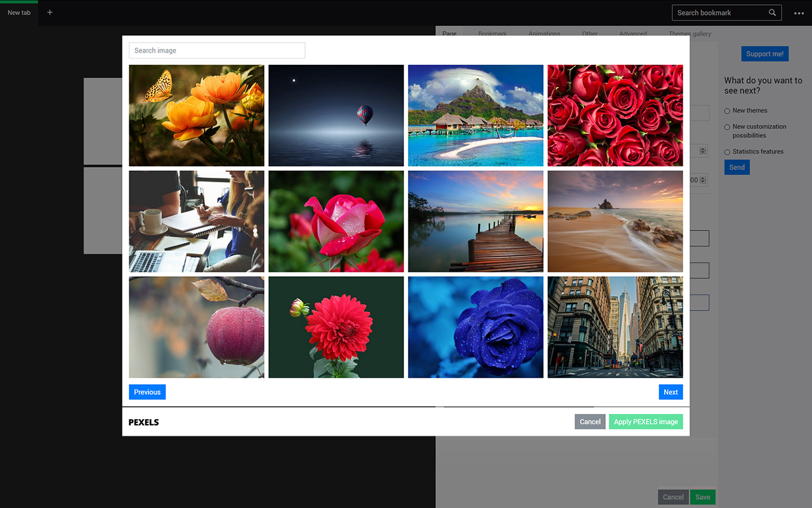Select the butterfly on orange flowers image
Image resolution: width=812 pixels, height=508 pixels.
(x=197, y=116)
